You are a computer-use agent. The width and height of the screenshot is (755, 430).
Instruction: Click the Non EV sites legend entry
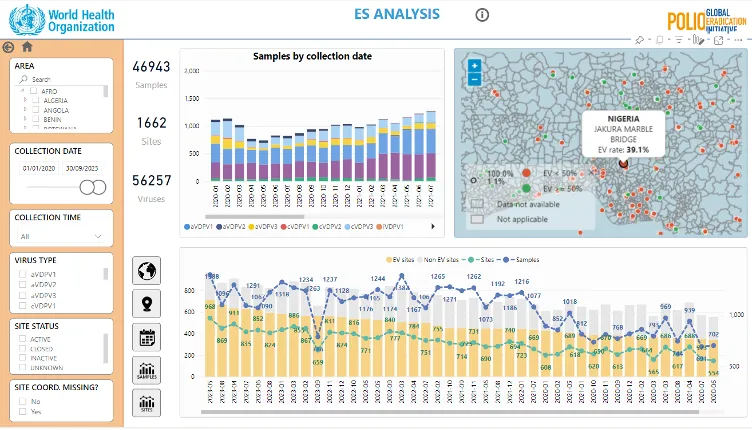tap(438, 260)
